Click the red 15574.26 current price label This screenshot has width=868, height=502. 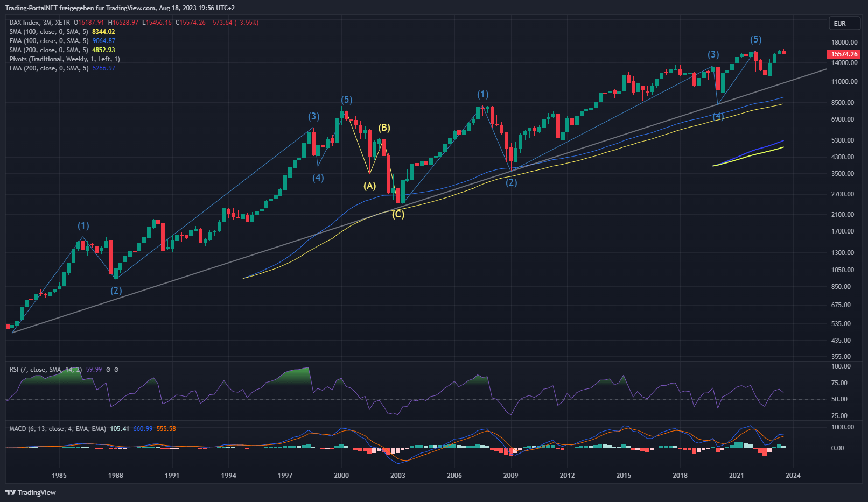click(x=843, y=54)
